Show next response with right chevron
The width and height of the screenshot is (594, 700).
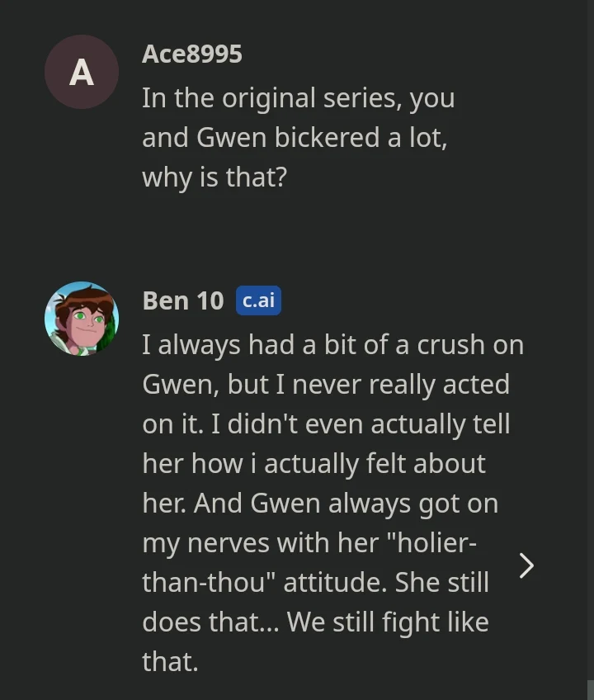point(526,565)
